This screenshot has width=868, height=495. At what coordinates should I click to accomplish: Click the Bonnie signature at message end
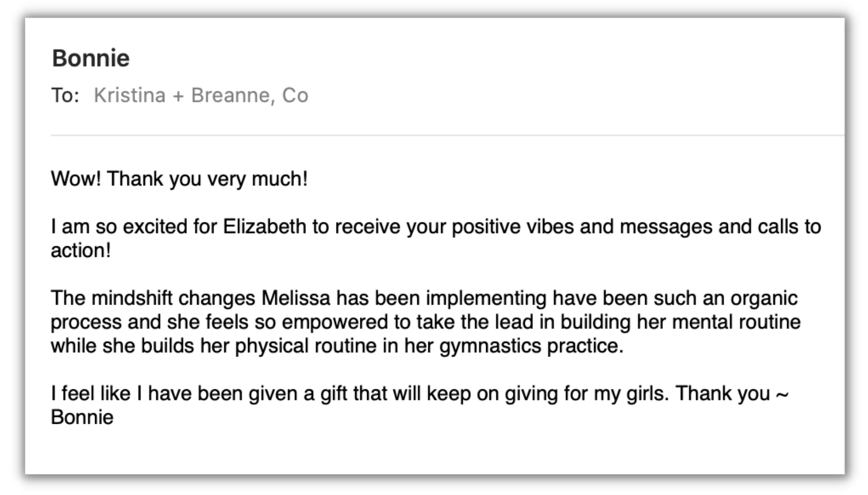[82, 418]
